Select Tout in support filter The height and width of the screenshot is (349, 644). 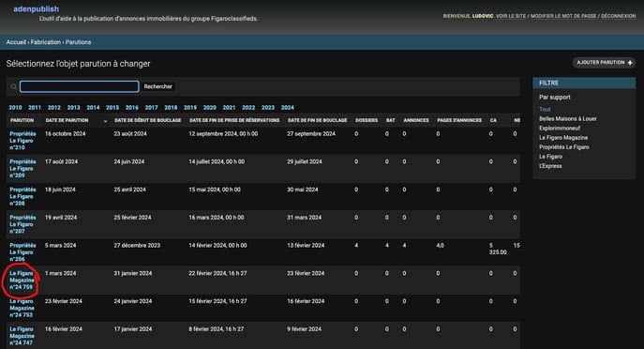click(545, 110)
